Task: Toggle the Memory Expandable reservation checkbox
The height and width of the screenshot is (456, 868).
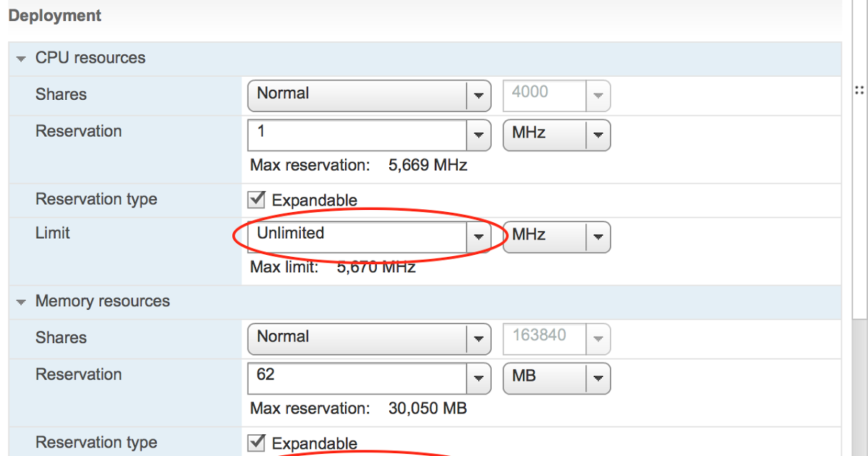Action: pyautogui.click(x=256, y=442)
